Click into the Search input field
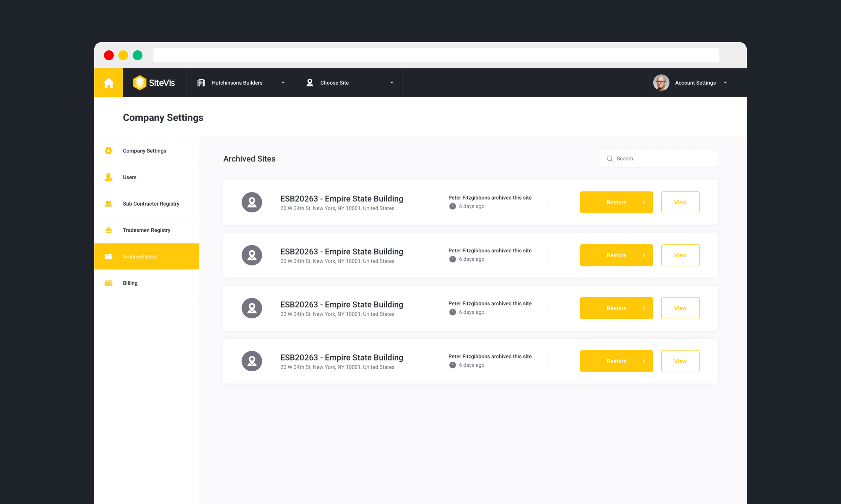The height and width of the screenshot is (504, 841). pyautogui.click(x=663, y=159)
